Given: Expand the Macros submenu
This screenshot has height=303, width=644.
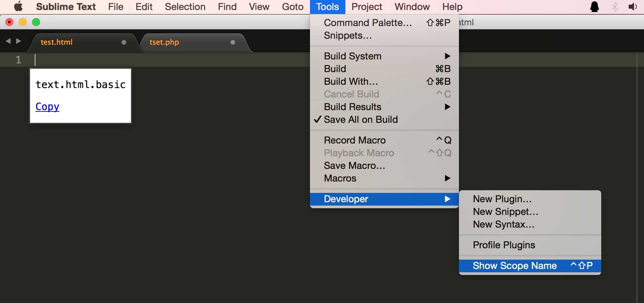Looking at the screenshot, I should click(384, 178).
